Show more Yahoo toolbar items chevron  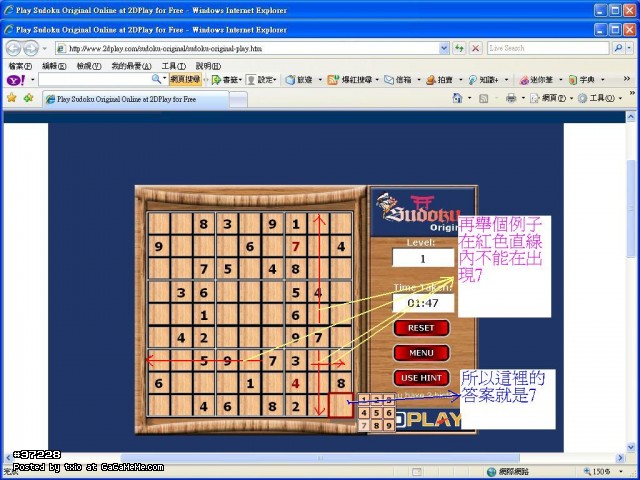627,79
